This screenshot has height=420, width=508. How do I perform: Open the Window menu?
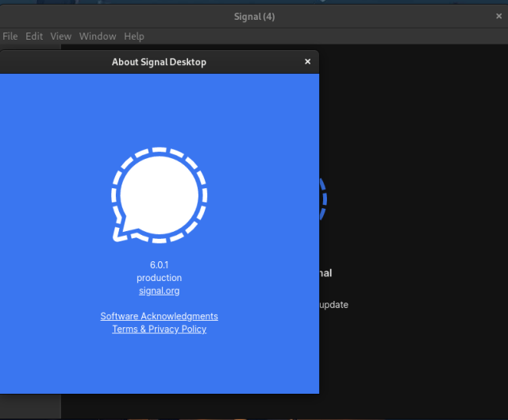98,37
